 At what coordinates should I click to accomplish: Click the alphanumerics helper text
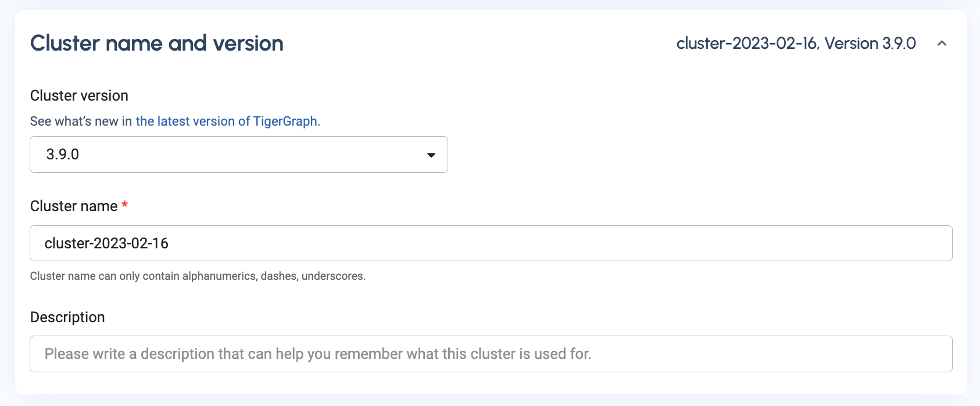pos(198,276)
